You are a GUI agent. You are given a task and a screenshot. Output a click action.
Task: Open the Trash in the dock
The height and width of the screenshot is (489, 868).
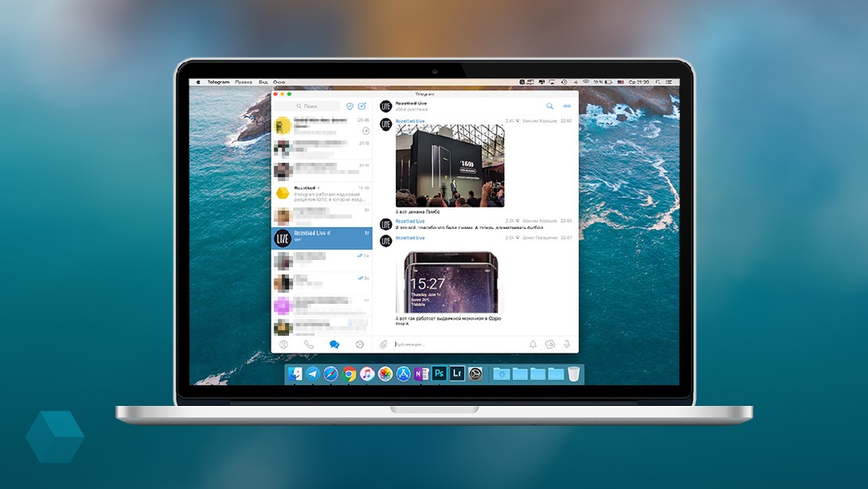pyautogui.click(x=573, y=374)
